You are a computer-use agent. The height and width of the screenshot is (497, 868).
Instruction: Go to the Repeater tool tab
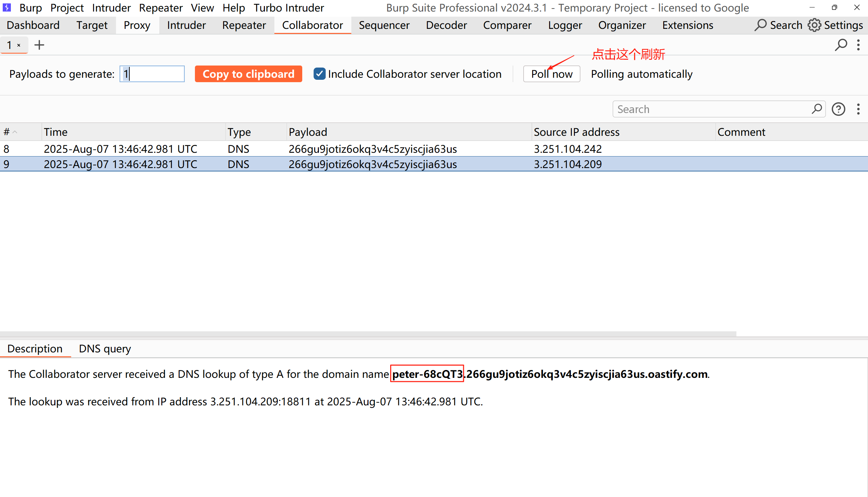pos(244,25)
